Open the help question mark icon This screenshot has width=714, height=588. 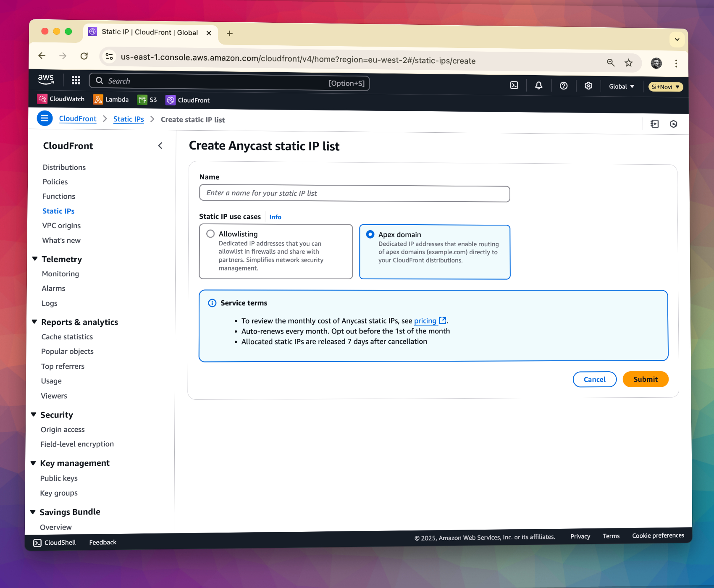pyautogui.click(x=564, y=86)
